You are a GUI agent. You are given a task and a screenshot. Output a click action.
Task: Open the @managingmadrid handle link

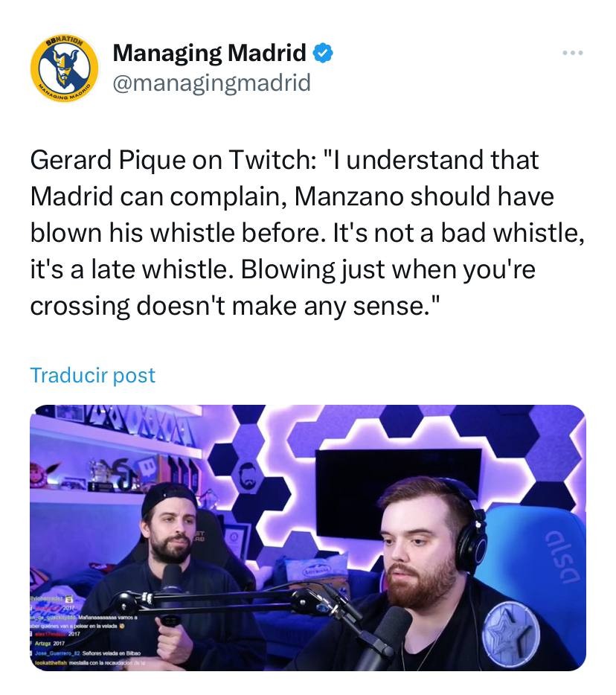tap(211, 83)
